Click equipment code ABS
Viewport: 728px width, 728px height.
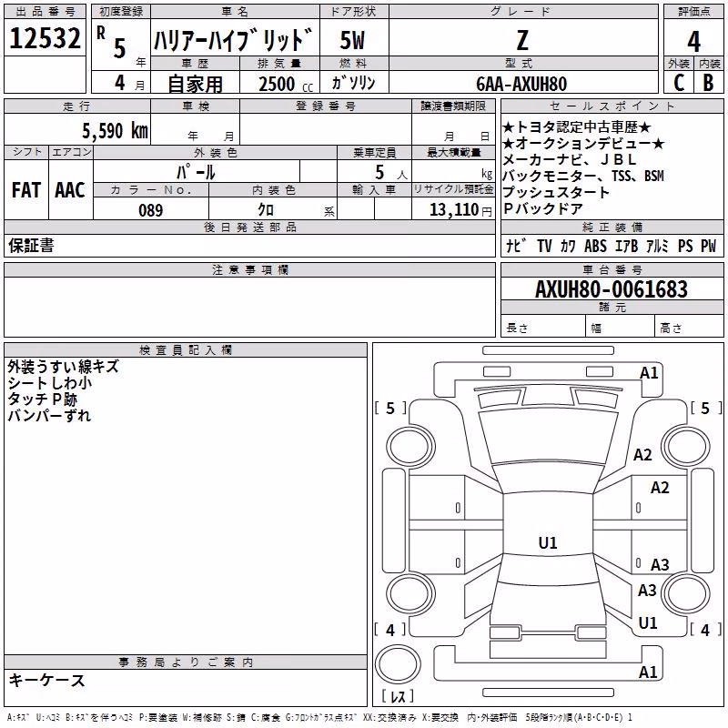coord(595,246)
